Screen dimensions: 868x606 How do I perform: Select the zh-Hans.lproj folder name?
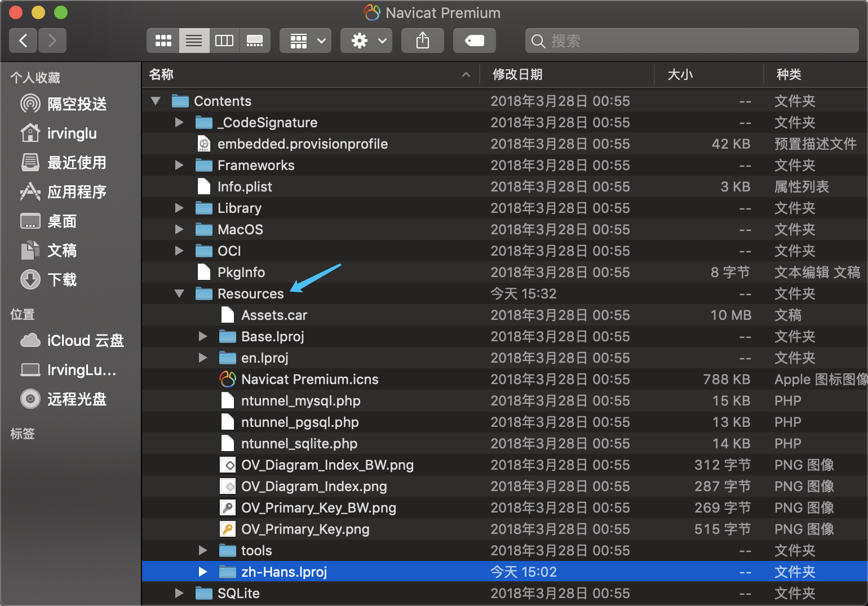tap(284, 572)
